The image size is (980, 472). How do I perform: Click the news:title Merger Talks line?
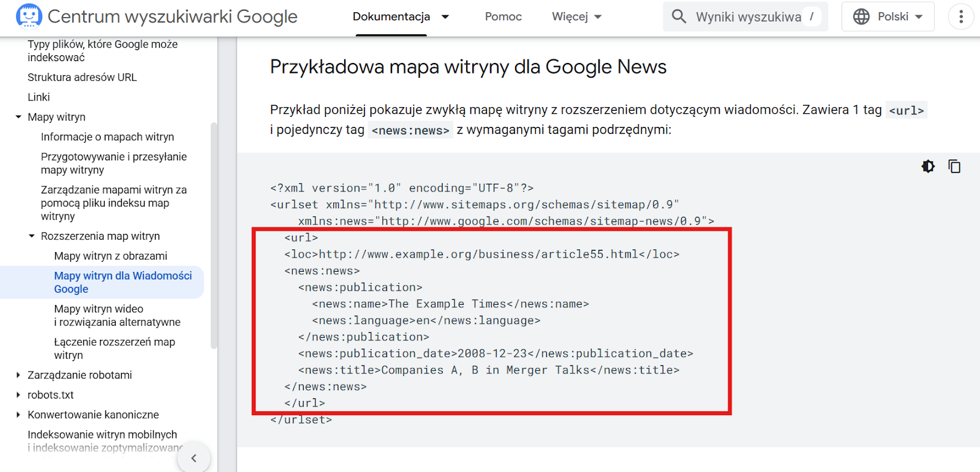click(489, 370)
